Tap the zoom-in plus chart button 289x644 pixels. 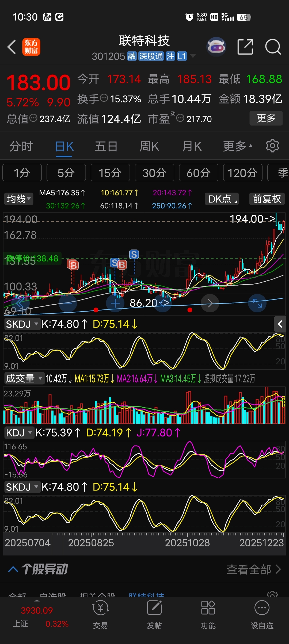click(115, 303)
